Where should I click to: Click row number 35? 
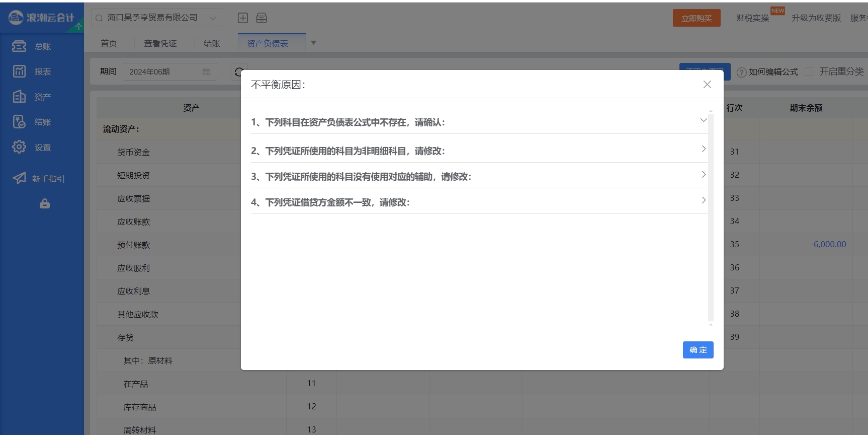point(735,244)
